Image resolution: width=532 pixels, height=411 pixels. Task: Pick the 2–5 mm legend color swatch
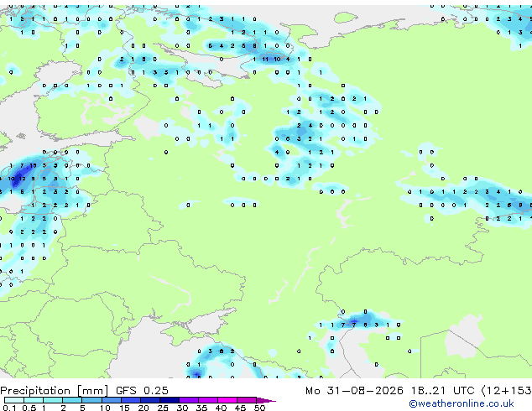point(72,400)
